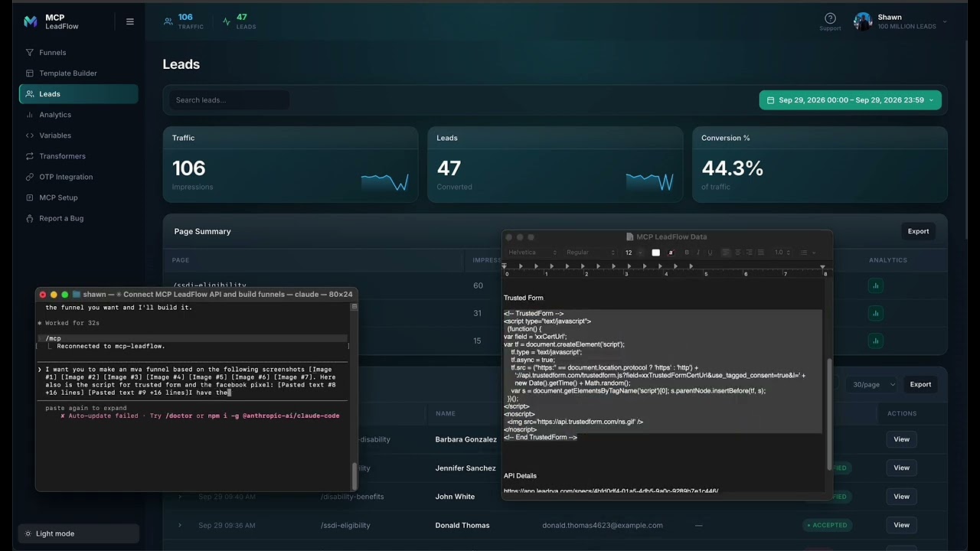980x551 pixels.
Task: Open analytics for the 31-impressions page row
Action: [x=875, y=313]
